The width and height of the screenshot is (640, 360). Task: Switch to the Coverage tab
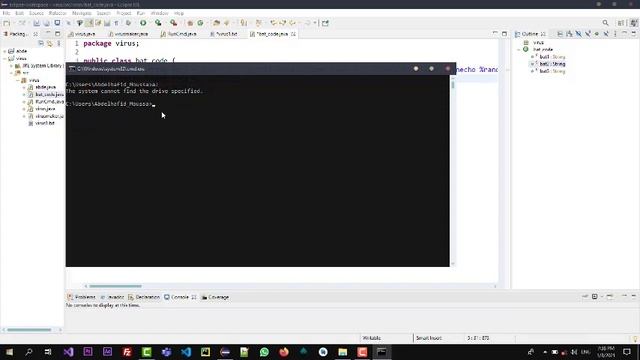(x=215, y=297)
